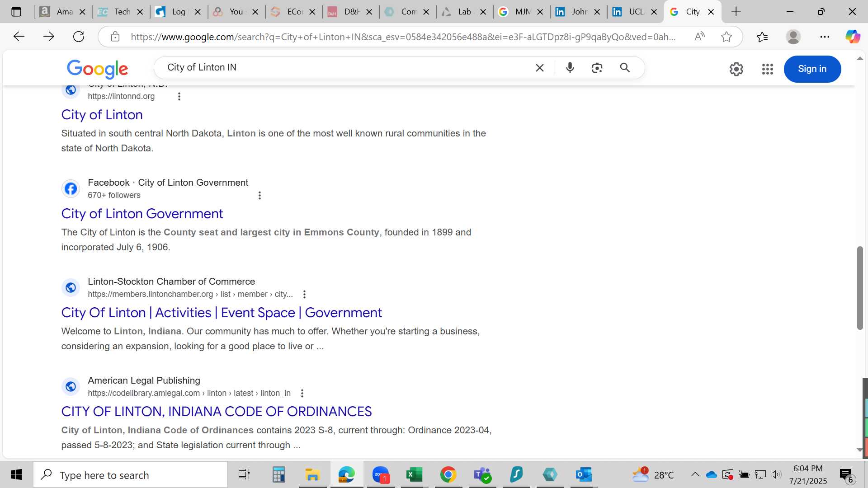Open File Explorer from the taskbar

312,475
